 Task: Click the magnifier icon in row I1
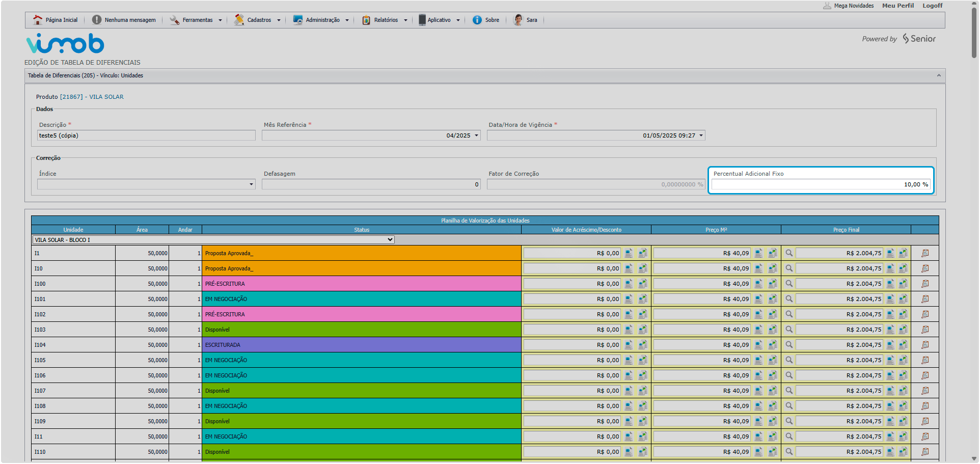coord(789,253)
